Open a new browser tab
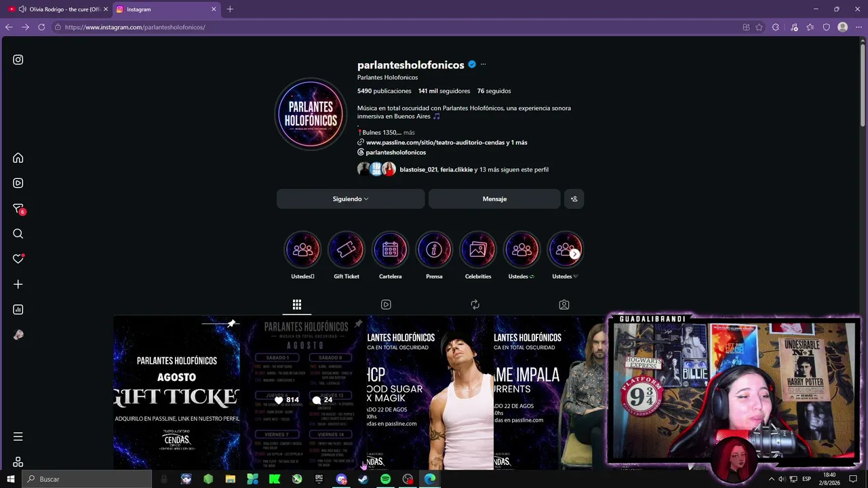Screen dimensions: 868x488 (230, 9)
